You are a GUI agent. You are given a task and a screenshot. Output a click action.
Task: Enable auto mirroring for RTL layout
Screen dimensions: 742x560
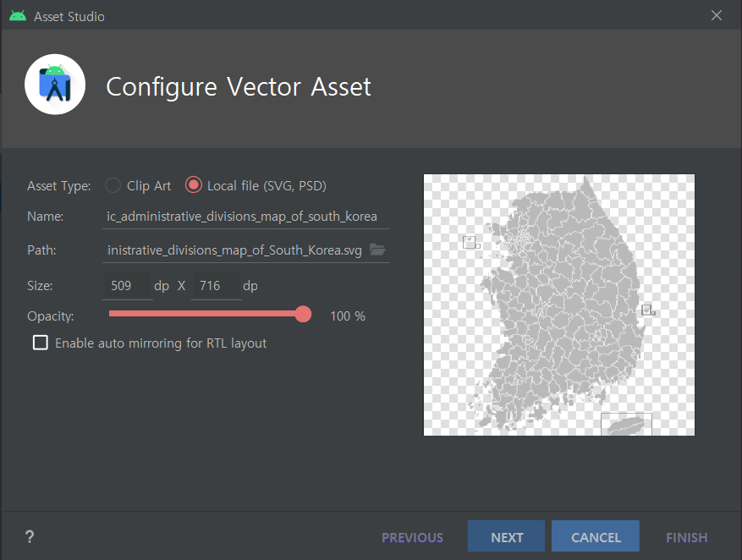coord(40,343)
